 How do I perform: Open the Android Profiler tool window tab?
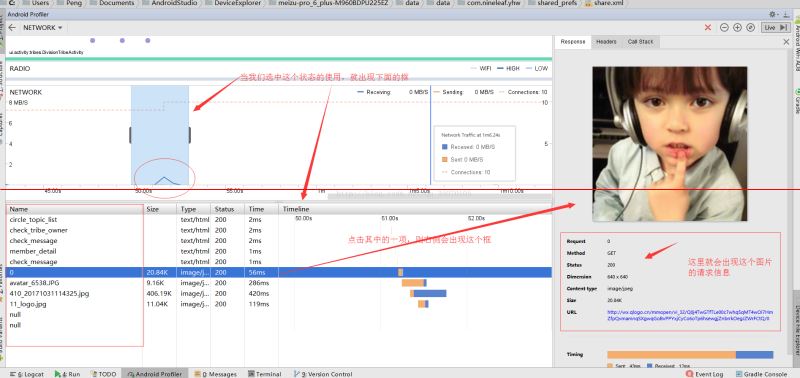click(x=155, y=374)
